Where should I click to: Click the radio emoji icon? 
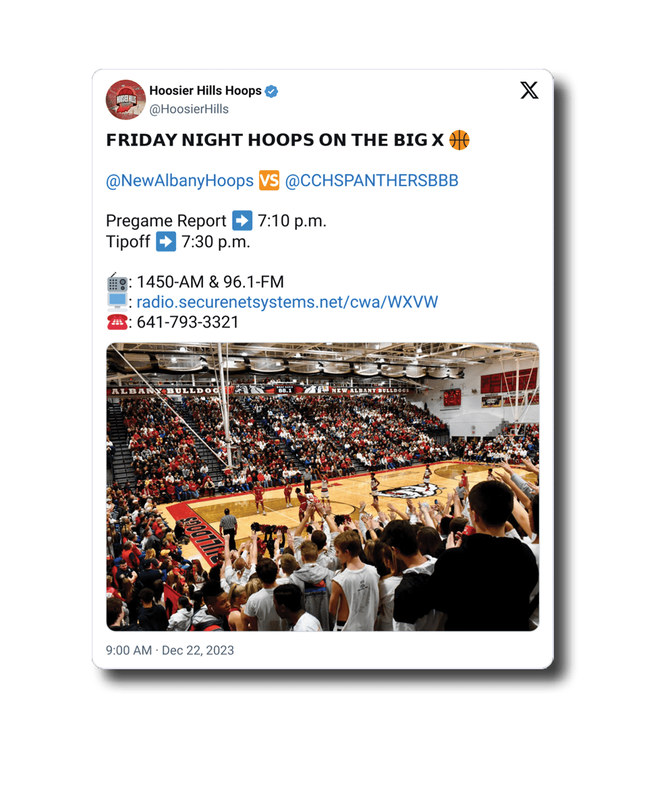coord(117,281)
